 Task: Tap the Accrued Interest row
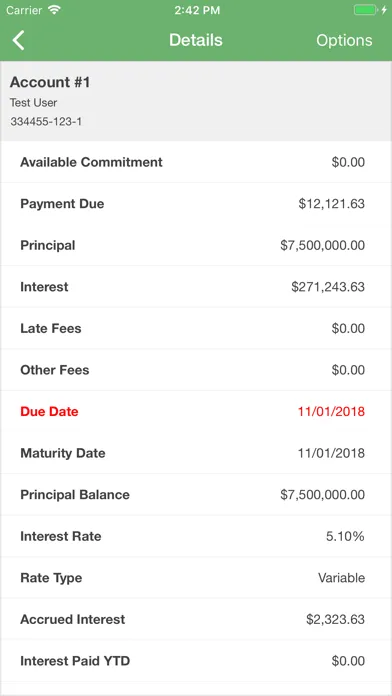pos(196,620)
